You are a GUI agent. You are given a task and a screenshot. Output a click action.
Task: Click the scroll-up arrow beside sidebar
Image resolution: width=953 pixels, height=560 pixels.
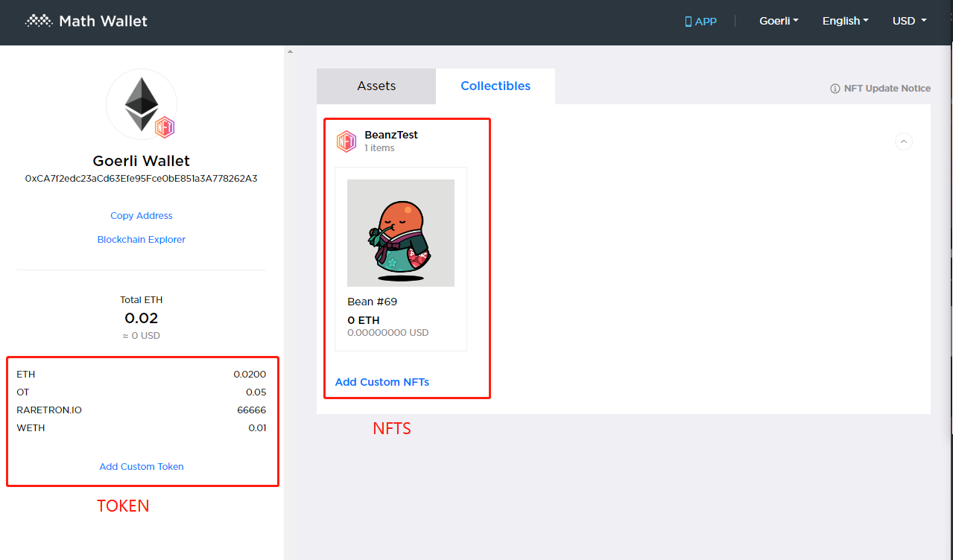(x=290, y=51)
